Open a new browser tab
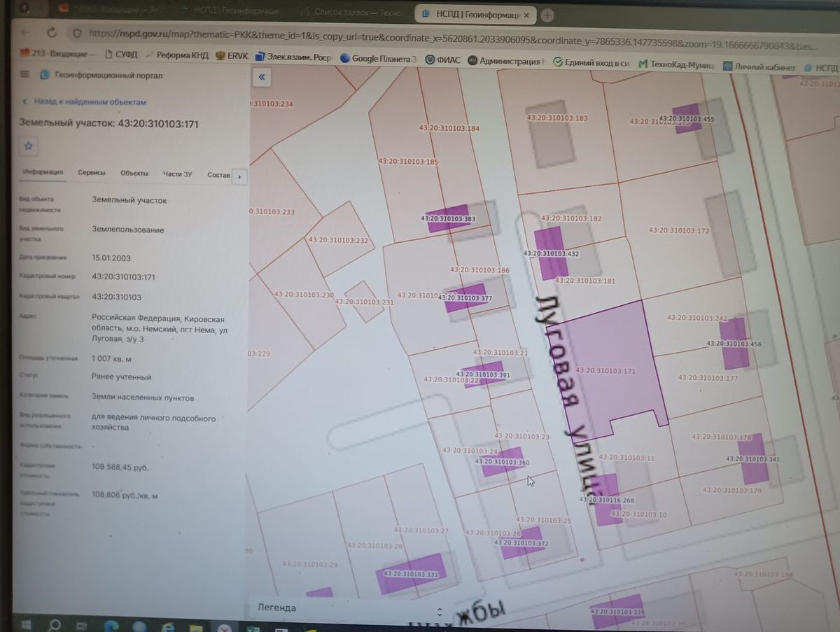 [547, 15]
